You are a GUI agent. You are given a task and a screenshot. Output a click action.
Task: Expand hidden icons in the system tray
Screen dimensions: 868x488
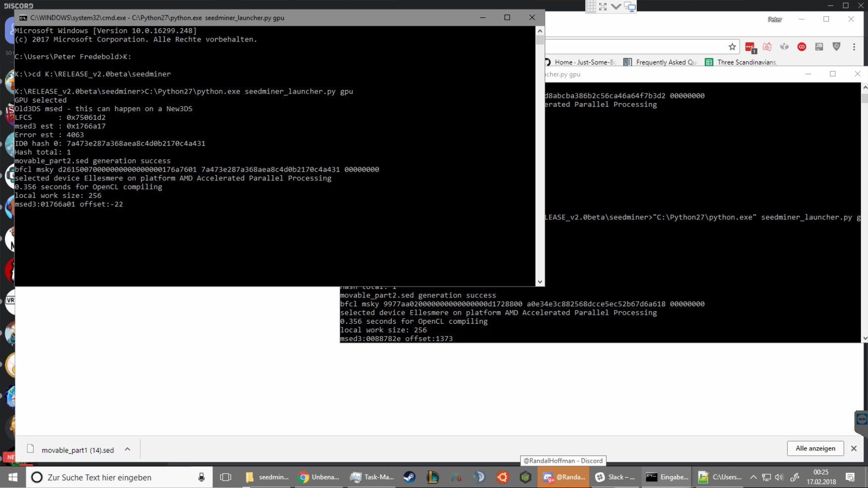pyautogui.click(x=754, y=477)
